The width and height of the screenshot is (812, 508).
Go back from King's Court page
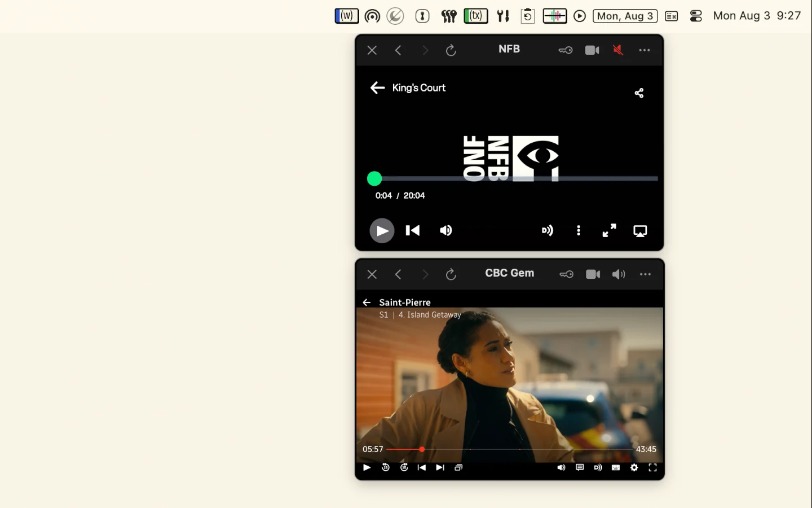pos(377,87)
